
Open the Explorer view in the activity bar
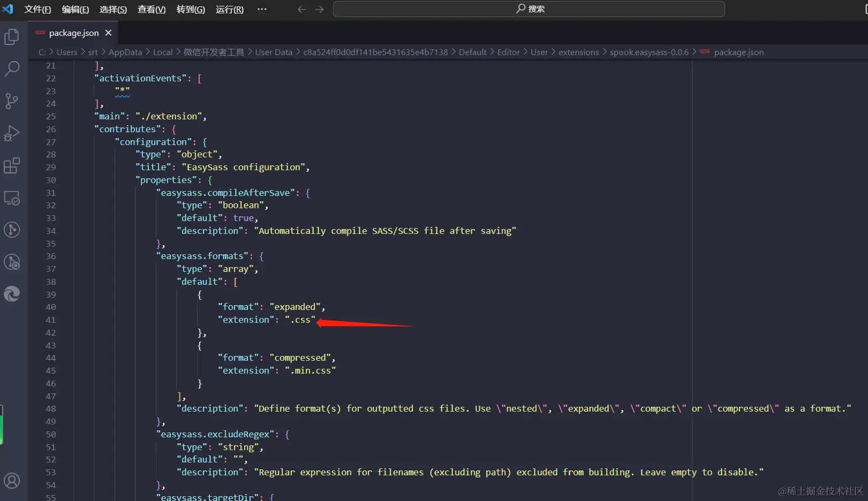(12, 36)
